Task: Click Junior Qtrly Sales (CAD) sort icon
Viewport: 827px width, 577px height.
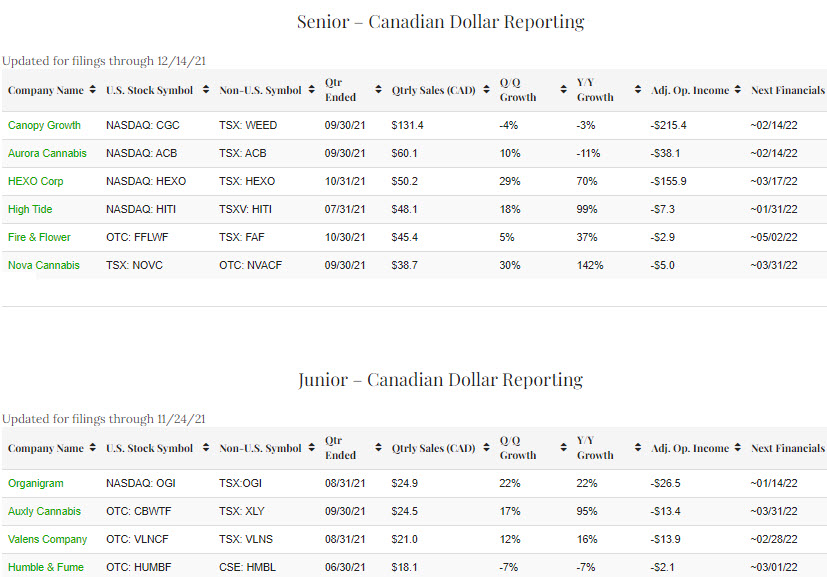Action: pyautogui.click(x=485, y=448)
